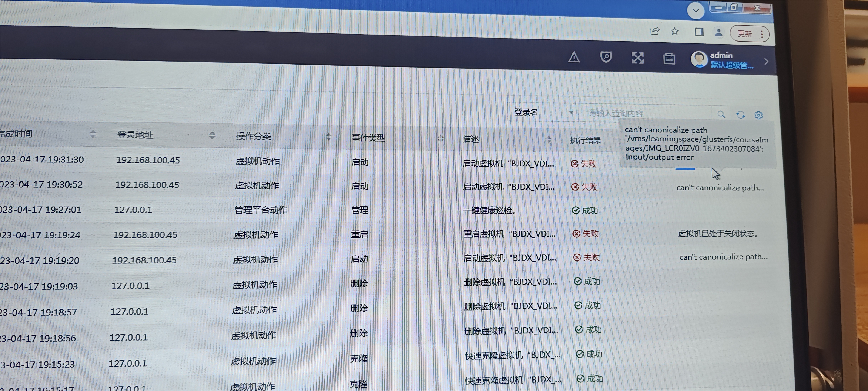This screenshot has height=391, width=868.
Task: Open the 登录名 filter dropdown
Action: (543, 112)
